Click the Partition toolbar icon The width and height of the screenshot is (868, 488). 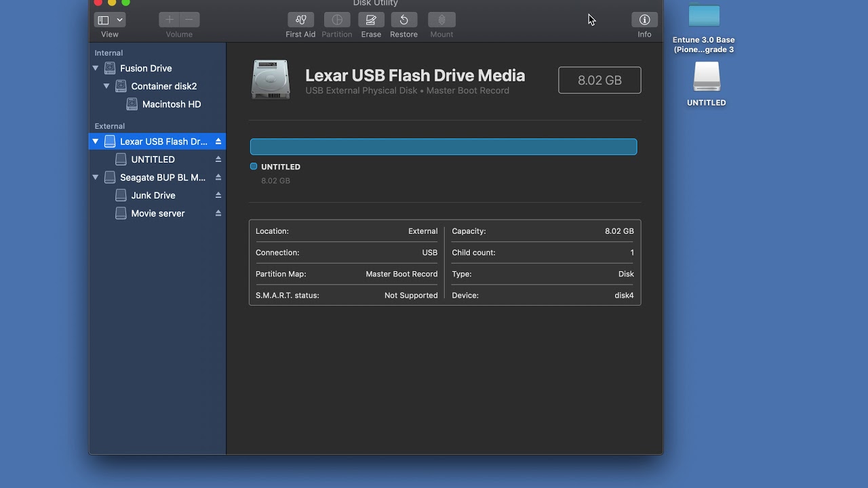coord(337,20)
